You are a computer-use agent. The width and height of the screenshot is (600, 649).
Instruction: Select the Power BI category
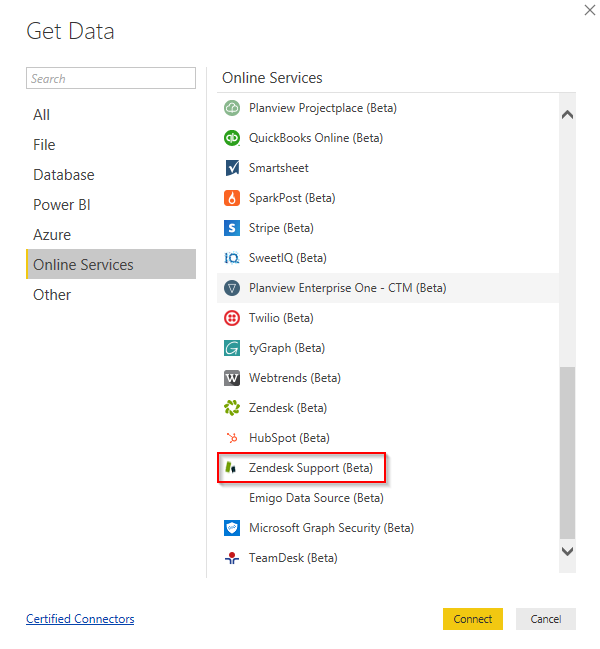(x=111, y=205)
